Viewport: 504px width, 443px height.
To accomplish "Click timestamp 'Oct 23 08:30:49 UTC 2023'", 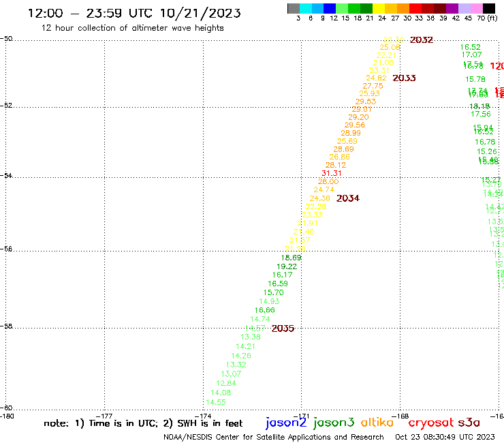I will tap(445, 438).
